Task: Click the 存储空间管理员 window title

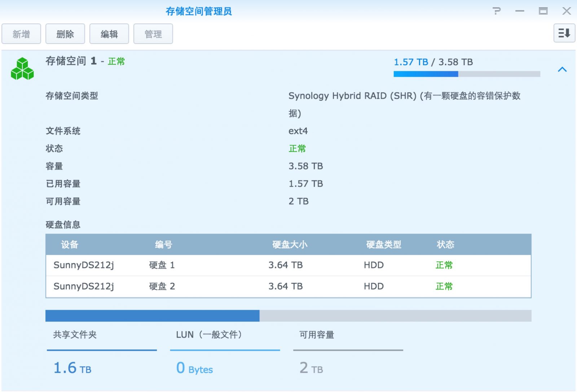Action: tap(199, 11)
